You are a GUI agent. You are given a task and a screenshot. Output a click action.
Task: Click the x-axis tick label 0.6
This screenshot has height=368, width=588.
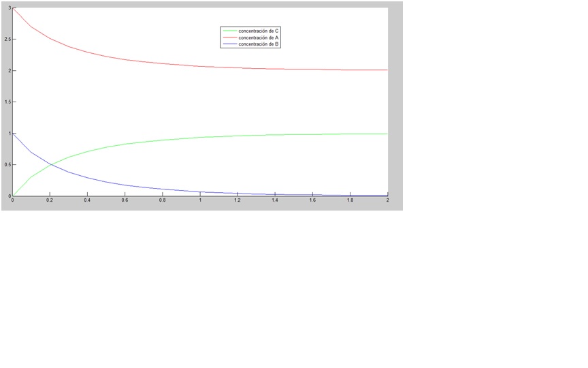click(125, 200)
